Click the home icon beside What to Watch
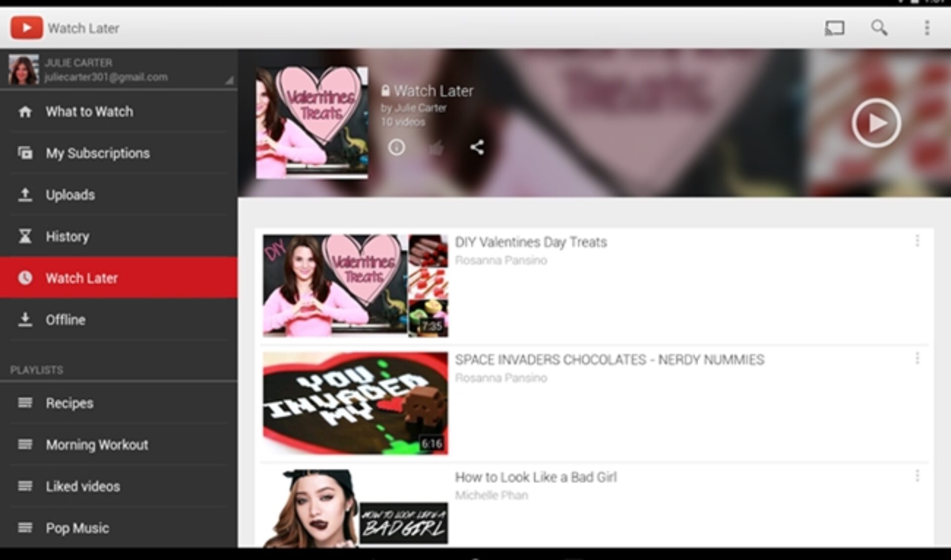 pos(25,112)
